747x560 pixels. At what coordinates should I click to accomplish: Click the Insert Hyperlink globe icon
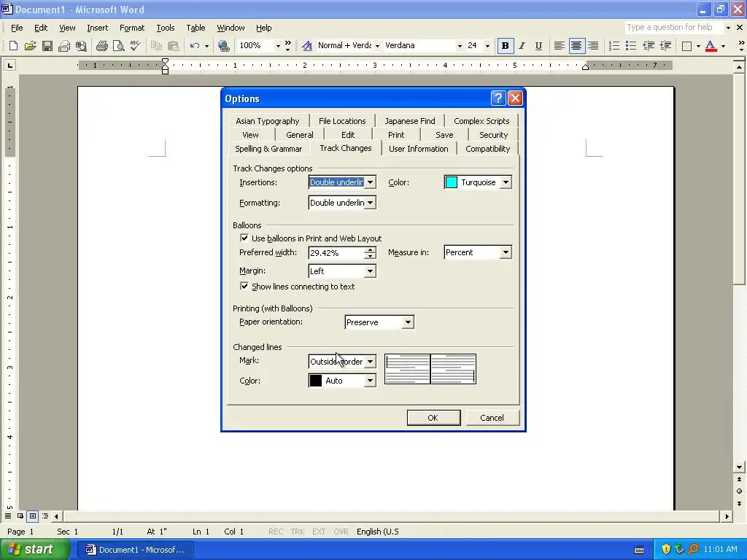coord(223,46)
